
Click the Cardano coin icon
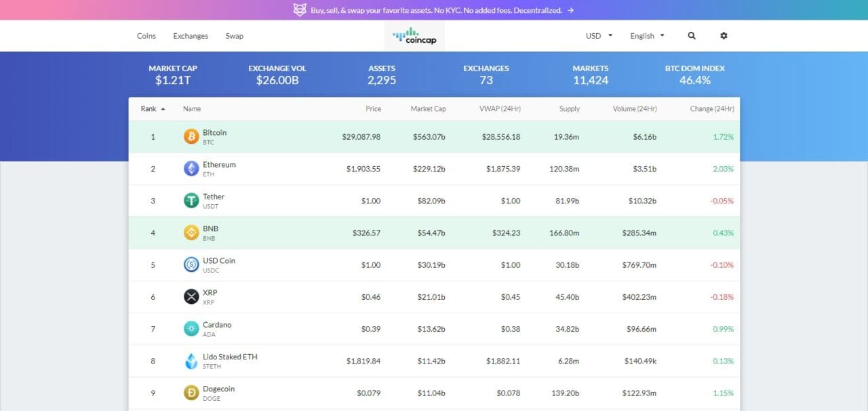click(191, 329)
